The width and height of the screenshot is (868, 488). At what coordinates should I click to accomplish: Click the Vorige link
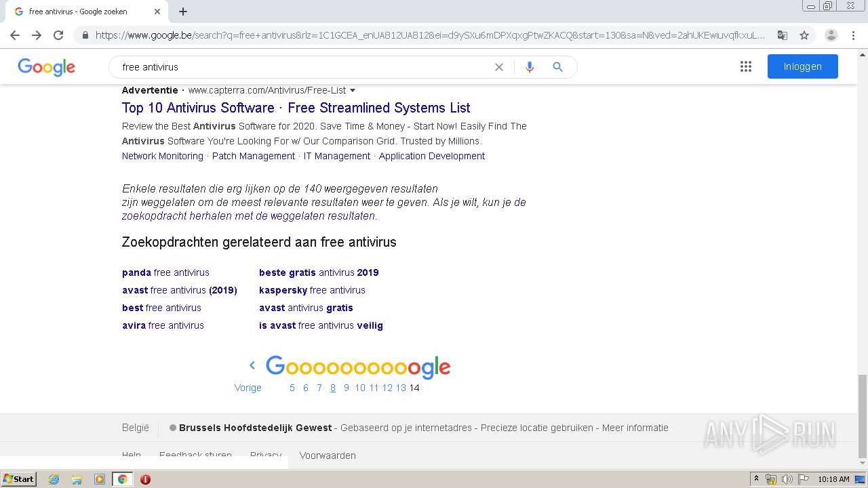coord(248,388)
